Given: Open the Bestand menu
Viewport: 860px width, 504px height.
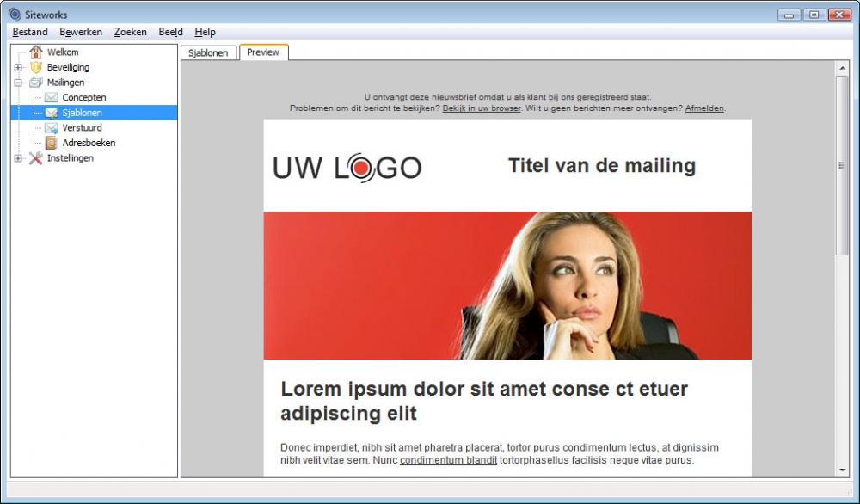Looking at the screenshot, I should pos(30,32).
